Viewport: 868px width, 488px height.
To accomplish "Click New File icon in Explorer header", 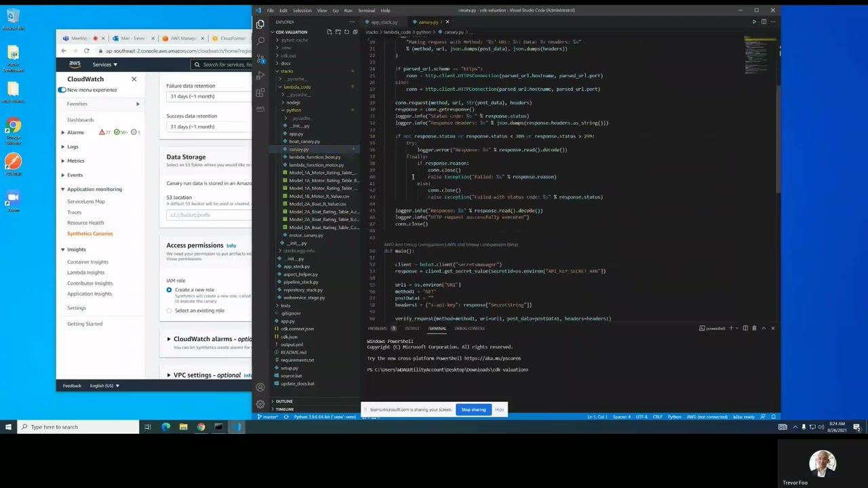I will (330, 32).
